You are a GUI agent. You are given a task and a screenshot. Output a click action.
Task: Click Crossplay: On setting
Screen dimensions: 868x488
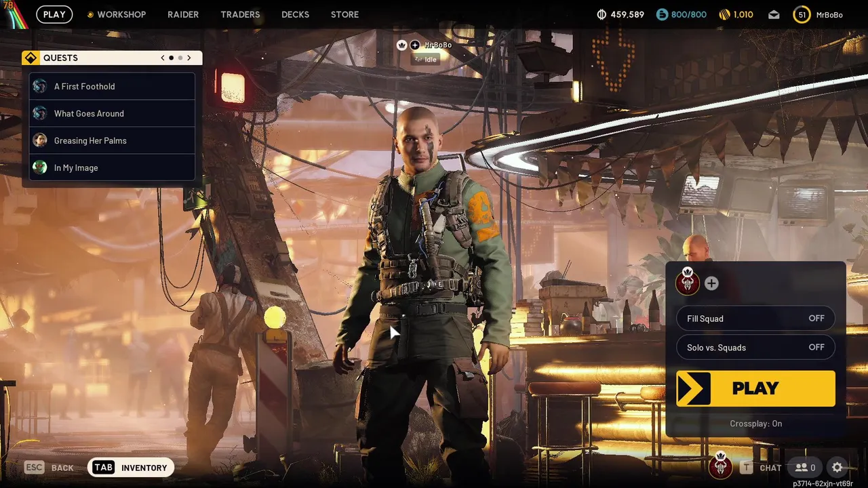click(755, 424)
